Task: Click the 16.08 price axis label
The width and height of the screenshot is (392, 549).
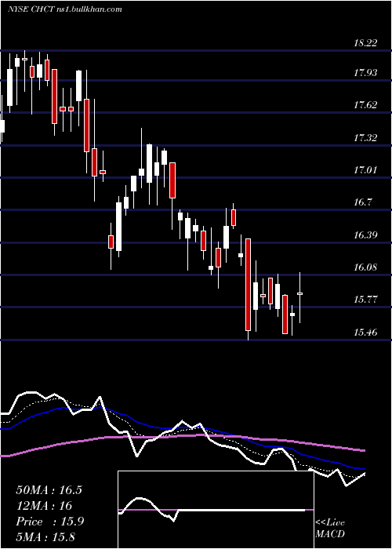Action: pos(365,267)
